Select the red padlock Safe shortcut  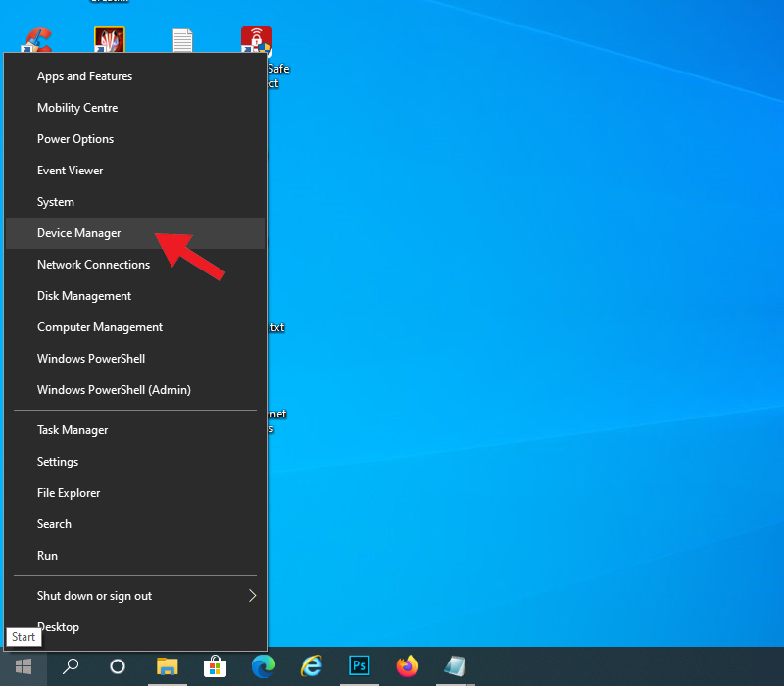(257, 39)
